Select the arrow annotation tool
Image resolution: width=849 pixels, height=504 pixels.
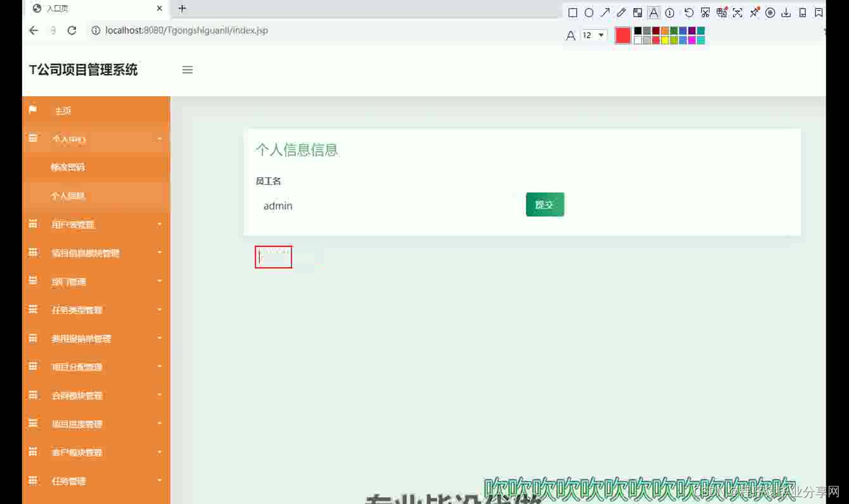(x=605, y=13)
